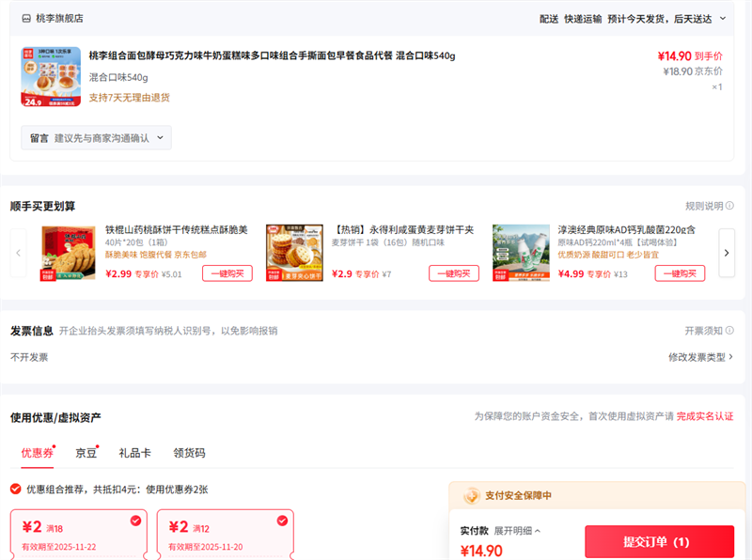Expand the 修改发票类型 option

coord(700,357)
